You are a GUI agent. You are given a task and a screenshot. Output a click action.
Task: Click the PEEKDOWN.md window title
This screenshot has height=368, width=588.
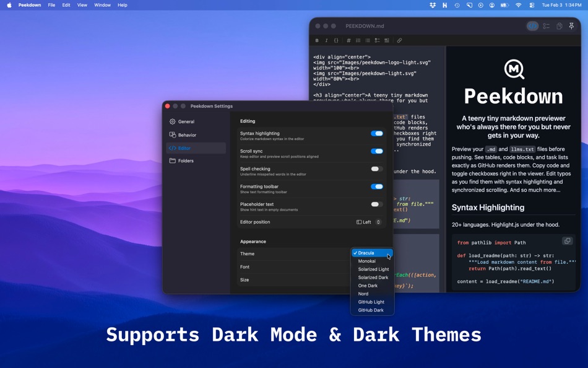point(365,26)
